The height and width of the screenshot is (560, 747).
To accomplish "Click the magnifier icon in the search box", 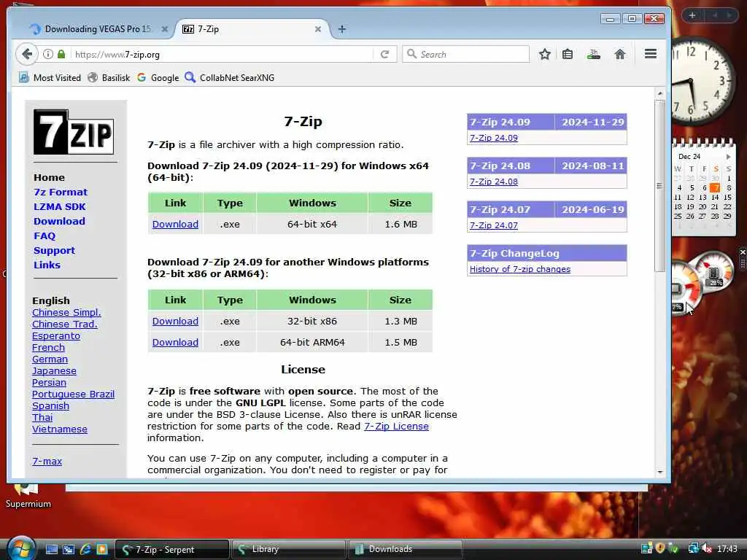I will point(411,54).
